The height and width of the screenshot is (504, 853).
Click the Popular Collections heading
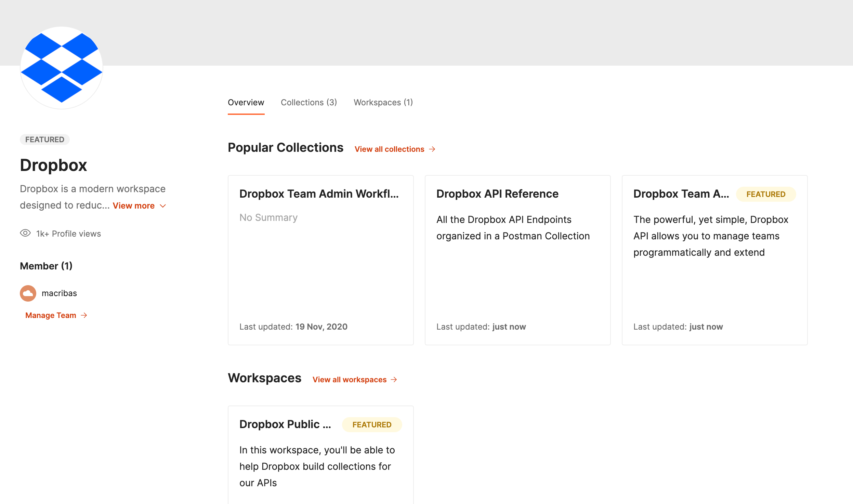pos(286,148)
